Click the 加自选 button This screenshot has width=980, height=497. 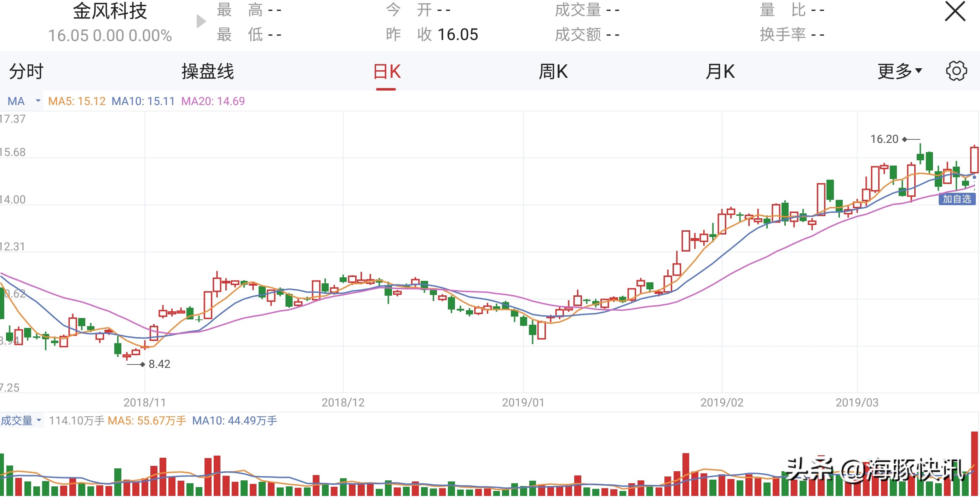(x=957, y=199)
